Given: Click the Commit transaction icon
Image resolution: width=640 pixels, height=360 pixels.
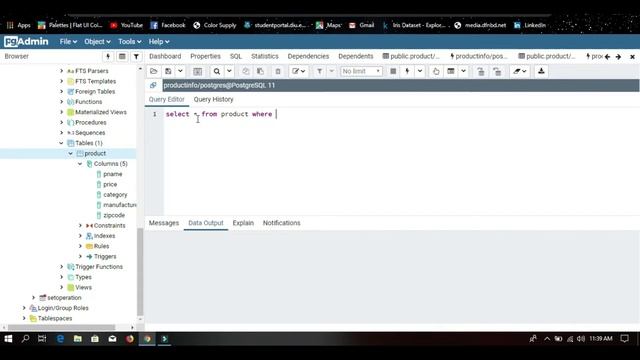Looking at the screenshot, I should 481,71.
